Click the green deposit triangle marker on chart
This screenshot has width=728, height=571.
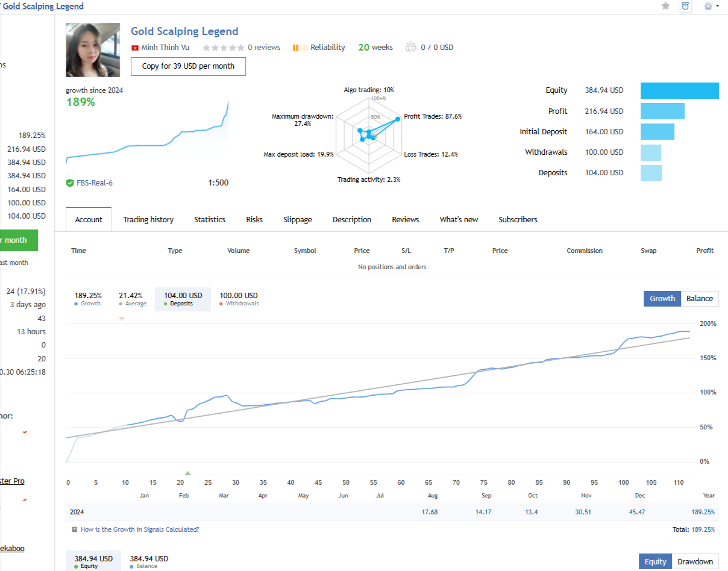point(187,473)
